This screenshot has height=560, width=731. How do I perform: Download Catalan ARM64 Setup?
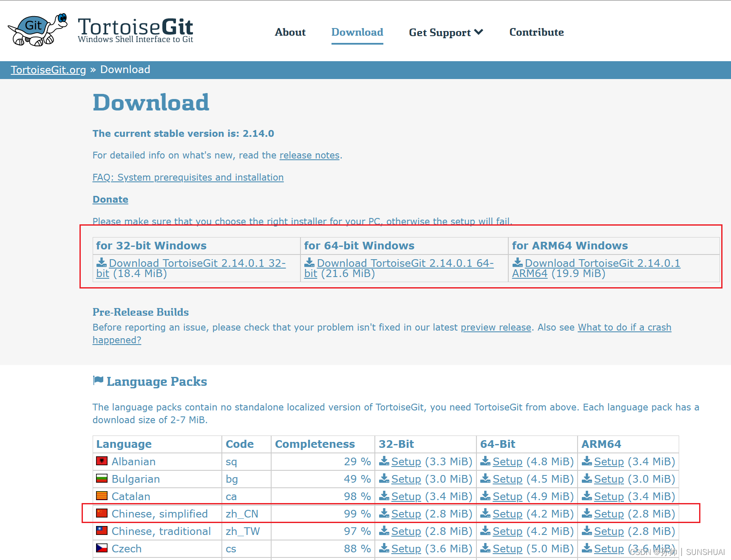609,497
